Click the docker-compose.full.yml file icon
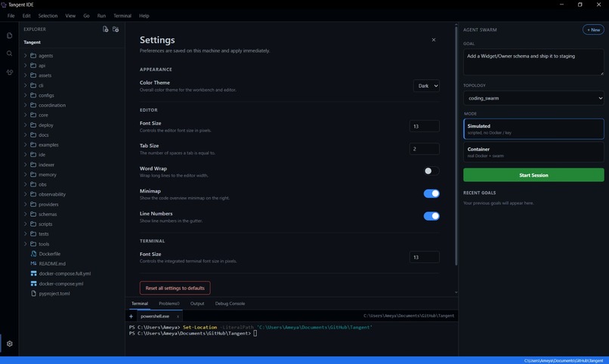609x364 pixels. [33, 273]
